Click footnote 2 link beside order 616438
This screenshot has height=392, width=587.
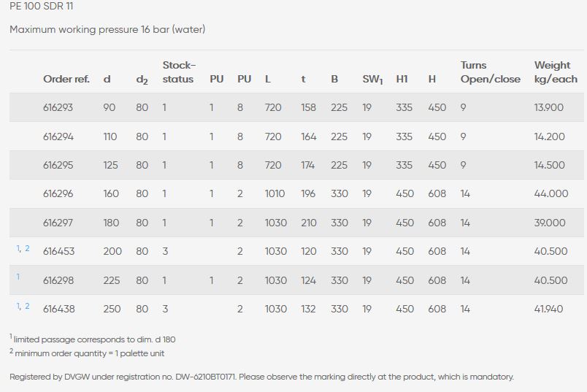[x=27, y=307]
